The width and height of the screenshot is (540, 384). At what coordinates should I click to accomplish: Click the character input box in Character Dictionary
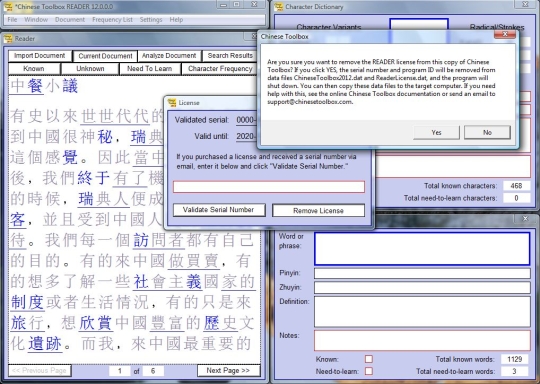(419, 25)
